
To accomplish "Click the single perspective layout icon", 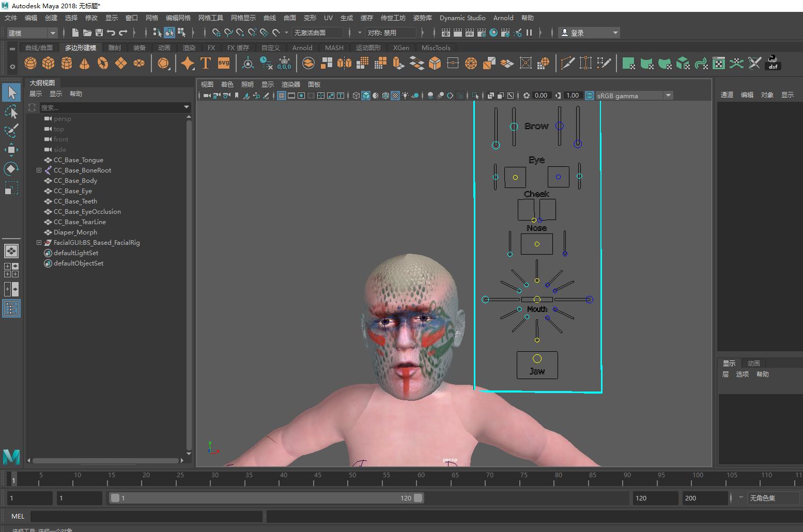I will tap(11, 251).
